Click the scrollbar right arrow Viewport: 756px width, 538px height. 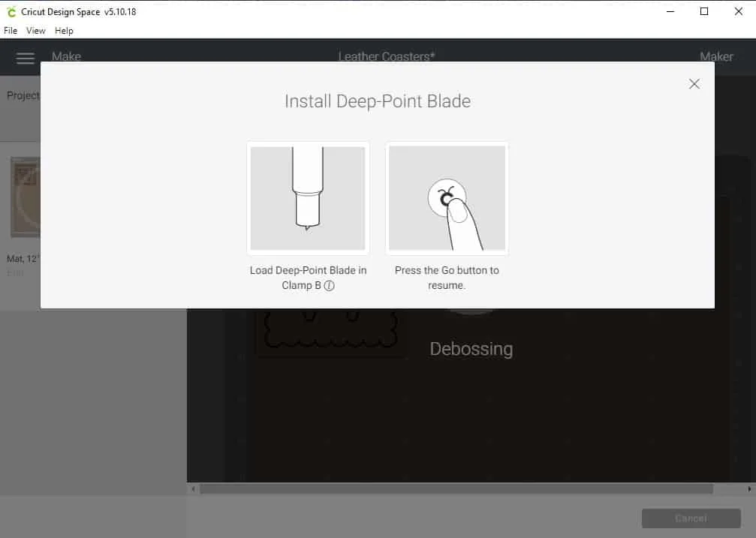[749, 488]
